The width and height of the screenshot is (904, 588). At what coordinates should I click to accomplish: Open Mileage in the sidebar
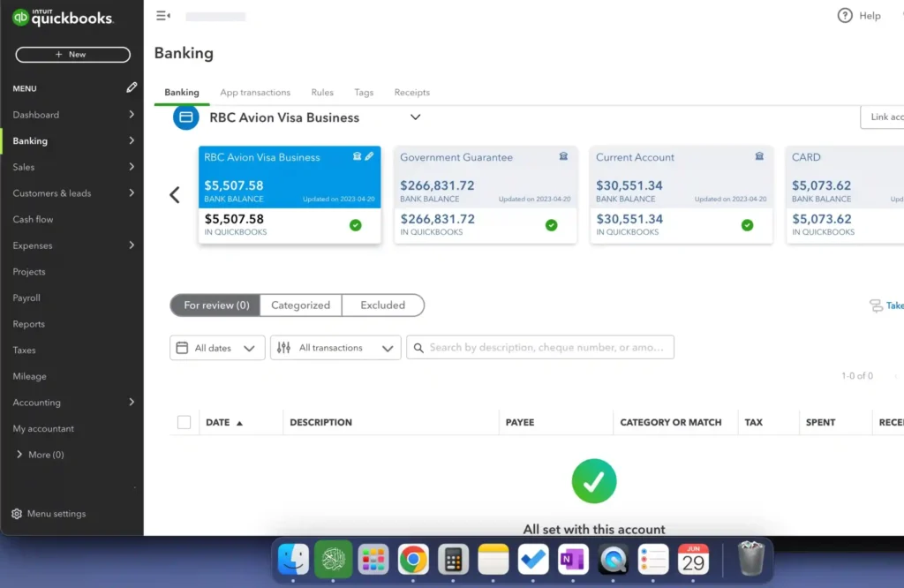pyautogui.click(x=29, y=376)
